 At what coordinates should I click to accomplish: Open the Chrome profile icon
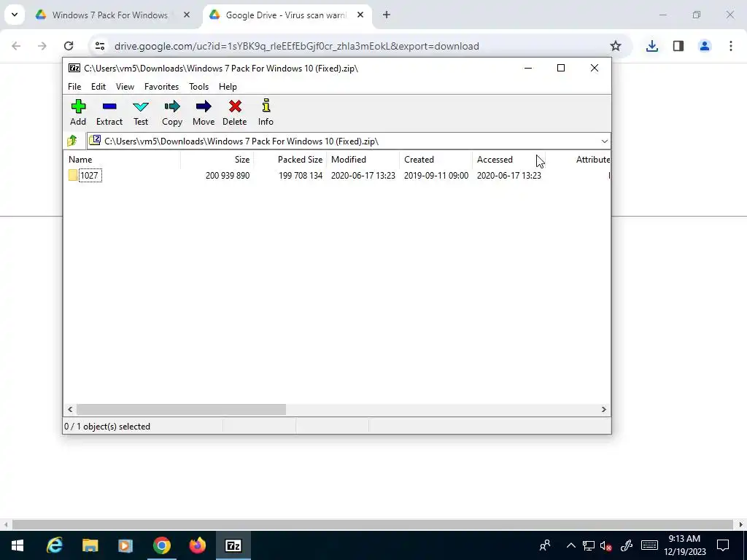tap(705, 46)
